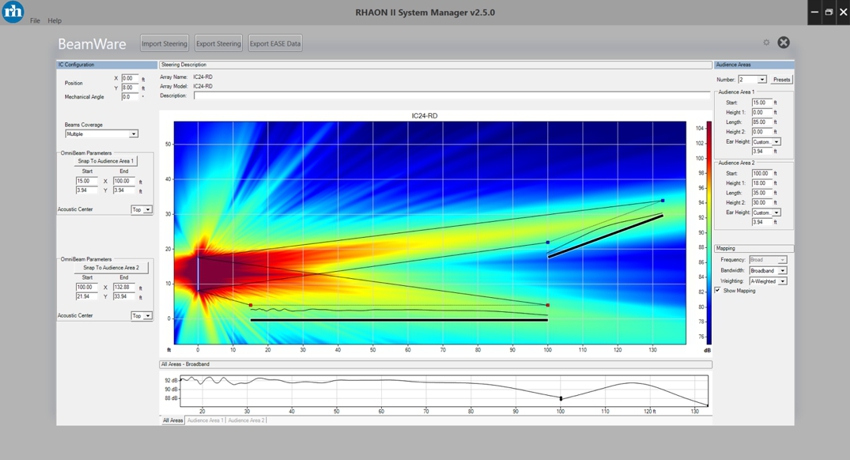Switch to All Areas tab
Viewport: 850px width, 460px height.
(x=173, y=420)
